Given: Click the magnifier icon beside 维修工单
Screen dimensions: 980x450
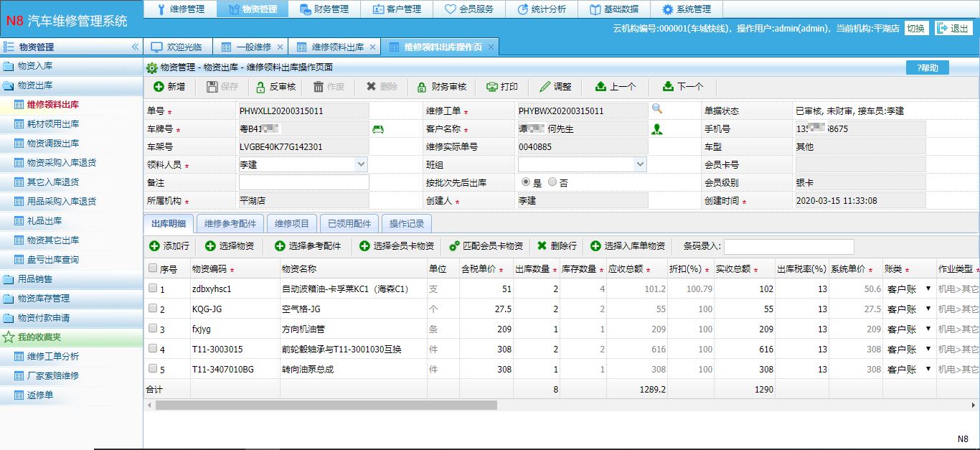Looking at the screenshot, I should pyautogui.click(x=656, y=109).
